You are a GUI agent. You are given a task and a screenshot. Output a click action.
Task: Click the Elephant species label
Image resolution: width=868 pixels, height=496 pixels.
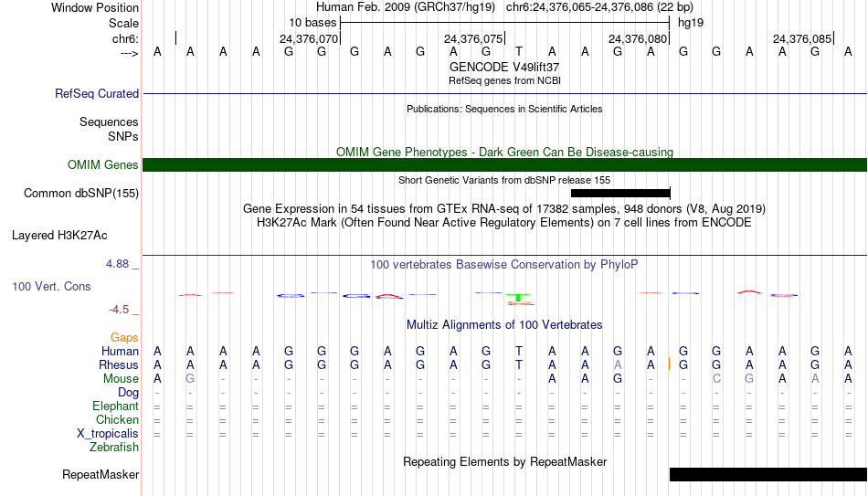pos(115,406)
